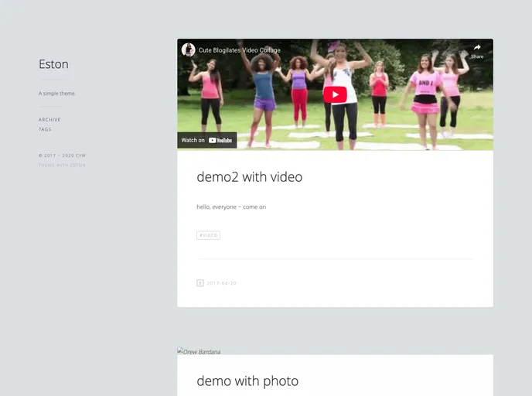532x396 pixels.
Task: Open the Tags page
Action: pos(45,129)
